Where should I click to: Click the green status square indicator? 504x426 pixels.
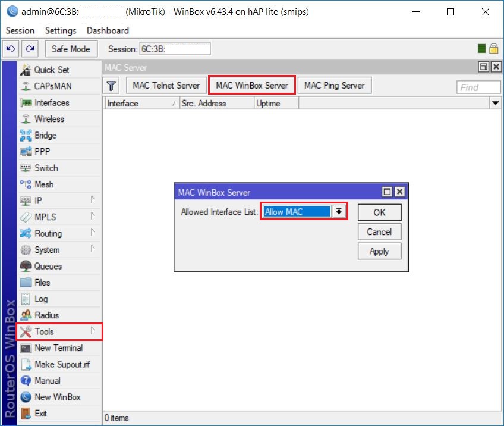coord(481,49)
